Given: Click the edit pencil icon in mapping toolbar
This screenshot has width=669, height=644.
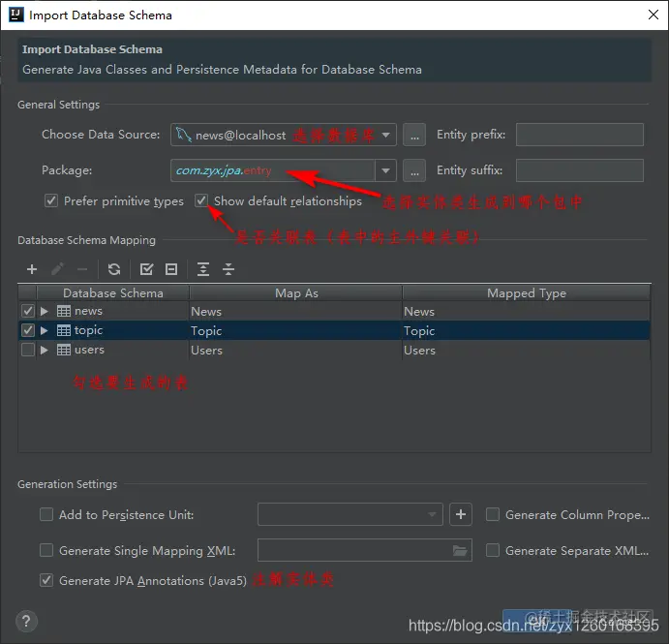Looking at the screenshot, I should pos(57,269).
